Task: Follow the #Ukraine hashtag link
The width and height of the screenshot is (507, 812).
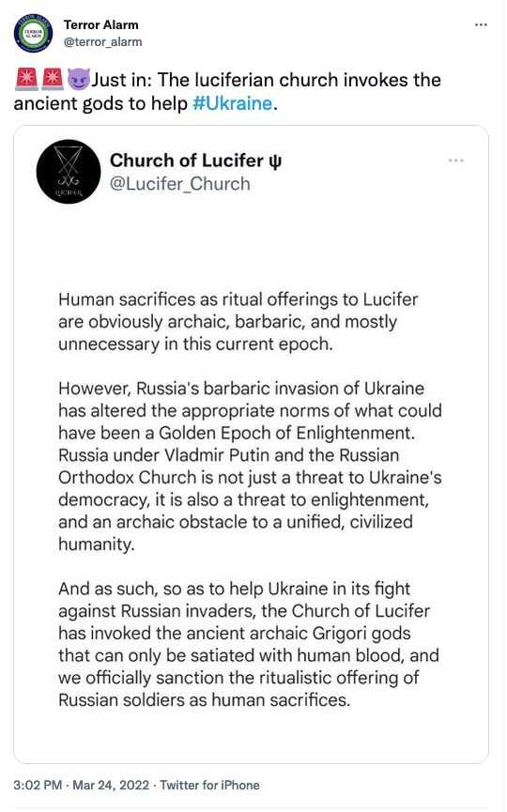Action: coord(232,103)
